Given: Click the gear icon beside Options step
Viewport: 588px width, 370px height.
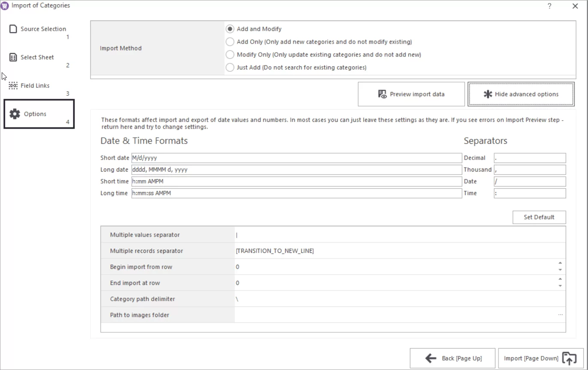Looking at the screenshot, I should pyautogui.click(x=14, y=114).
